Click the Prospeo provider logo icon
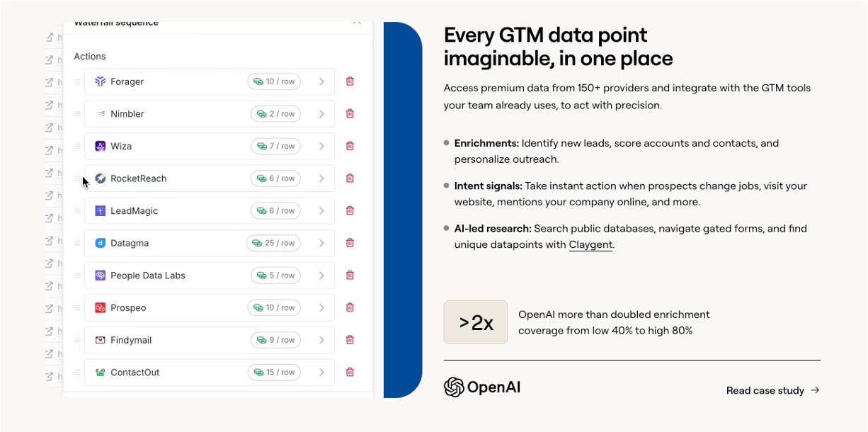Screen dimensions: 868x432 click(100, 308)
